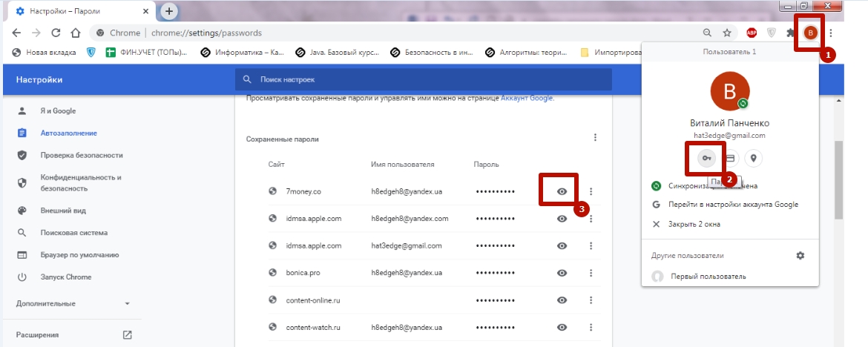Open Сохраненные пароли three-dot menu
This screenshot has height=347, width=868.
pos(595,137)
